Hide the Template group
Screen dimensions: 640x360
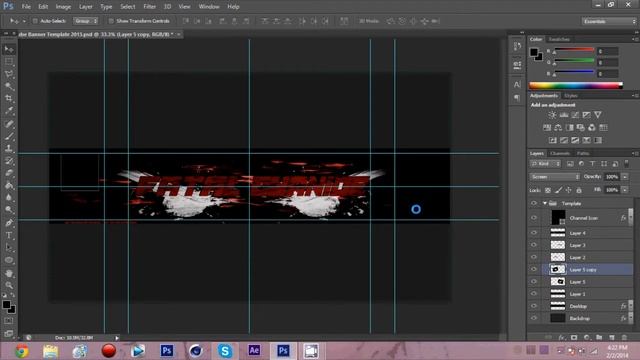pos(534,203)
